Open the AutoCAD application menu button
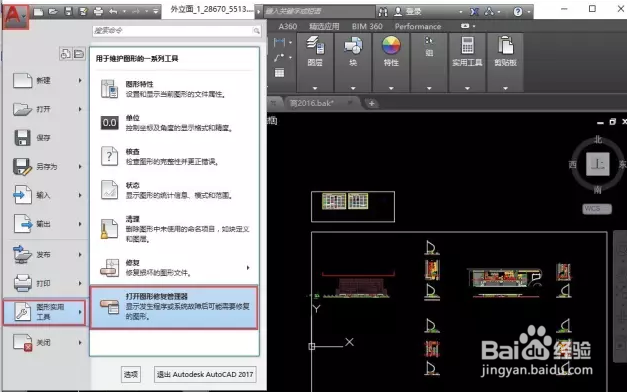Screen dimensions: 627x392 click(16, 16)
